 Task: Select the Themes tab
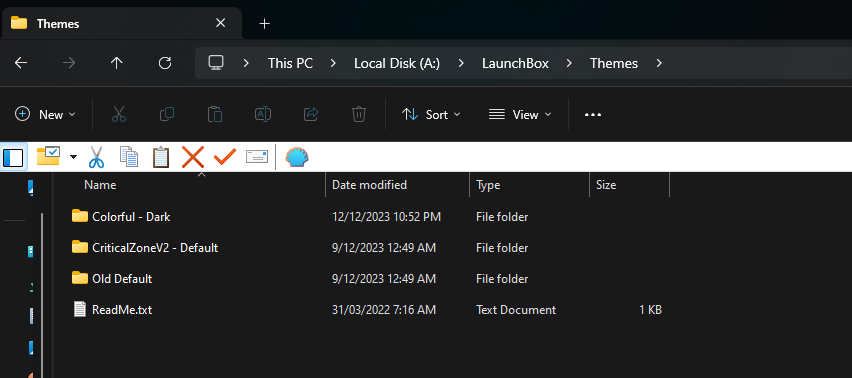(121, 23)
